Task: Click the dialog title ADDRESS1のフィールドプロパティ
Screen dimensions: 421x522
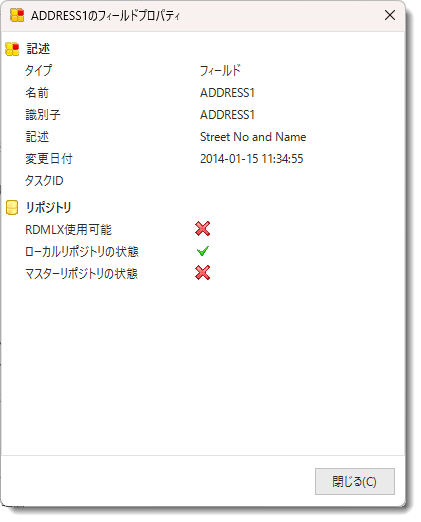Action: (x=105, y=16)
